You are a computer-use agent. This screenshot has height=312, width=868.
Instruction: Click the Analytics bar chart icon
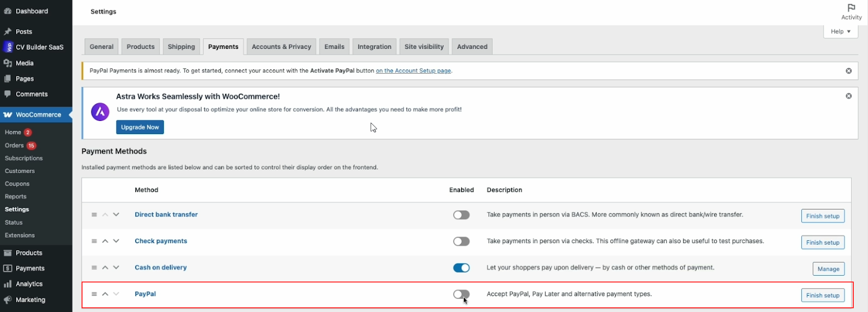pyautogui.click(x=8, y=284)
